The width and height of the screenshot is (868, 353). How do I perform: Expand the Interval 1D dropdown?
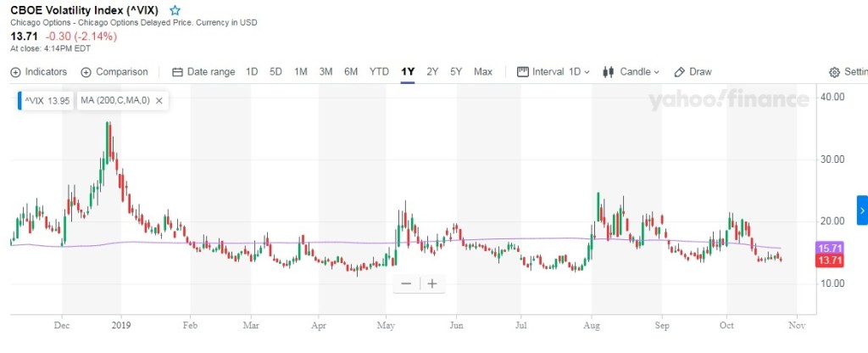tap(554, 72)
